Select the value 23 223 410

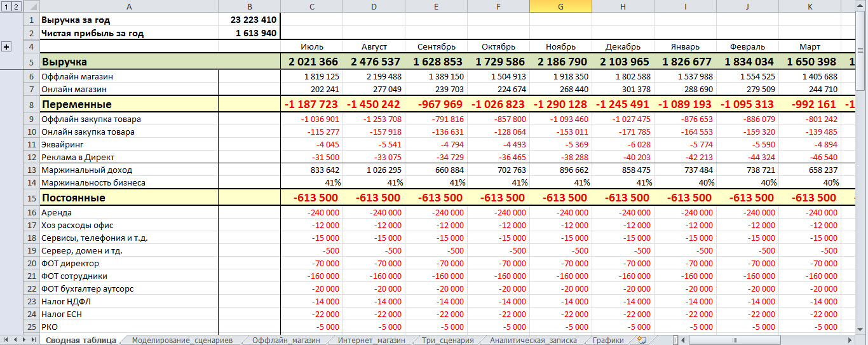[x=249, y=20]
